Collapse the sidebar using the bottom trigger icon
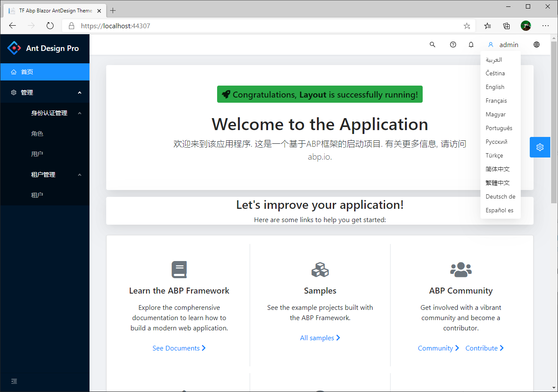The image size is (558, 392). pyautogui.click(x=14, y=381)
